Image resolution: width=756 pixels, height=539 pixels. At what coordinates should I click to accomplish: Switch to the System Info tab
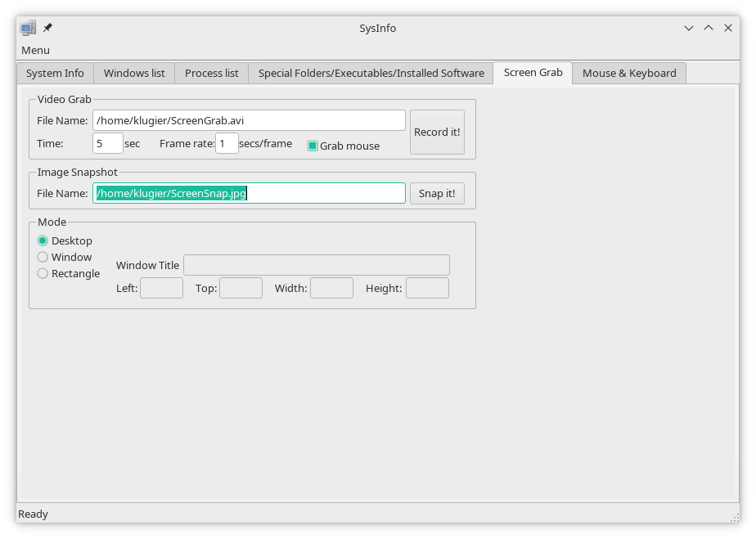click(x=55, y=73)
